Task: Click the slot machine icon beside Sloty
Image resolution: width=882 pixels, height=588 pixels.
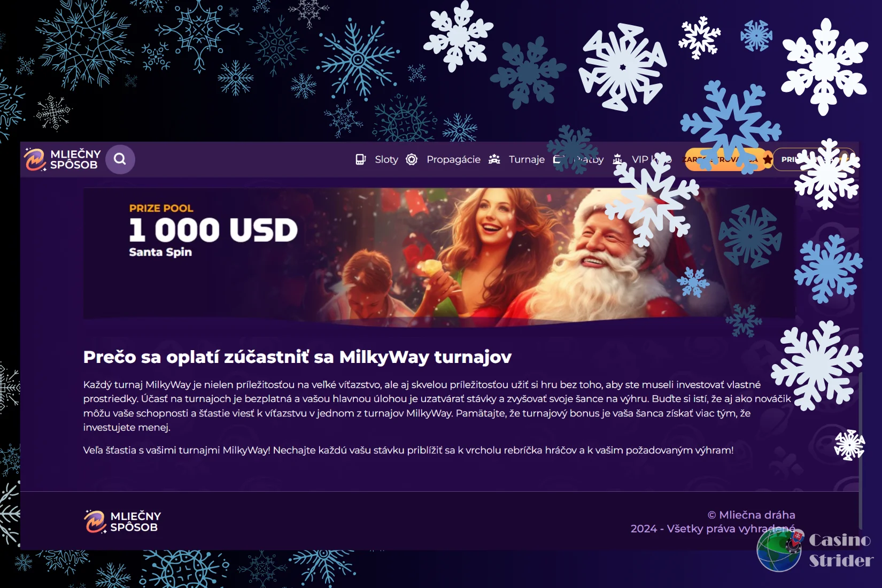Action: (x=361, y=159)
